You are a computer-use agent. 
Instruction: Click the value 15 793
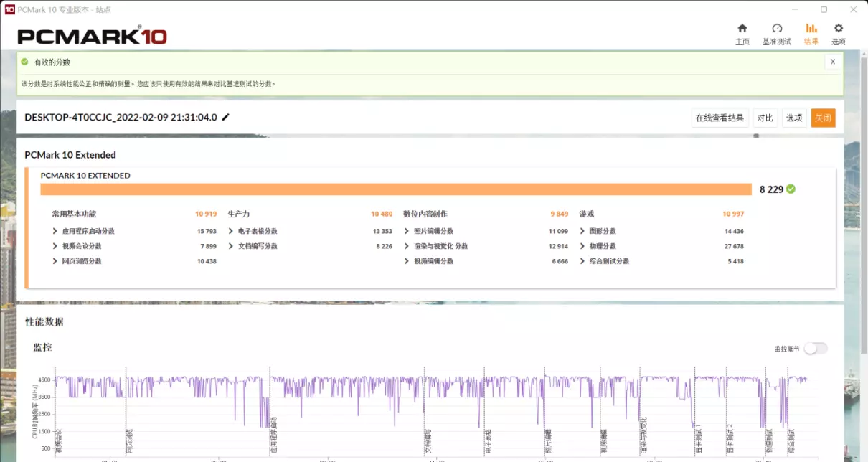pyautogui.click(x=207, y=231)
